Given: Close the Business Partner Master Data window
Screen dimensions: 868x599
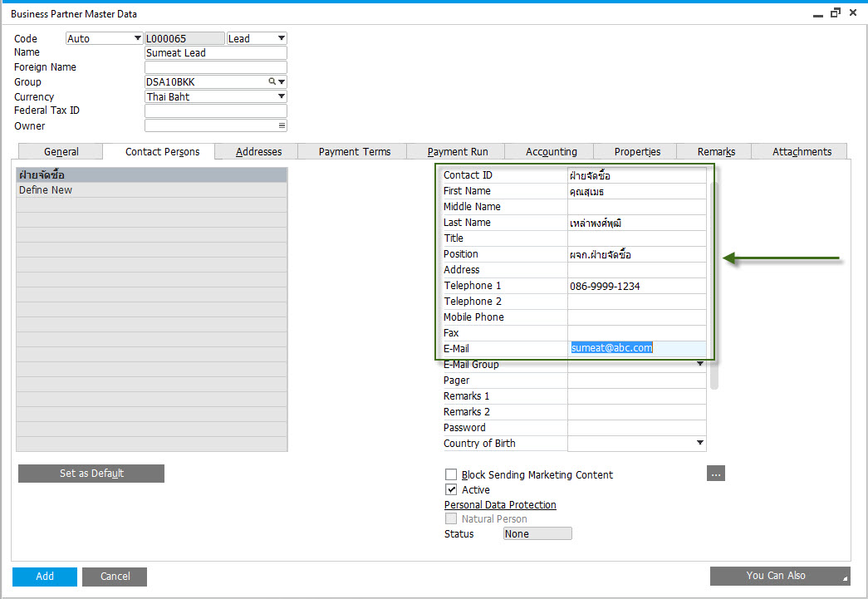Looking at the screenshot, I should (x=853, y=12).
